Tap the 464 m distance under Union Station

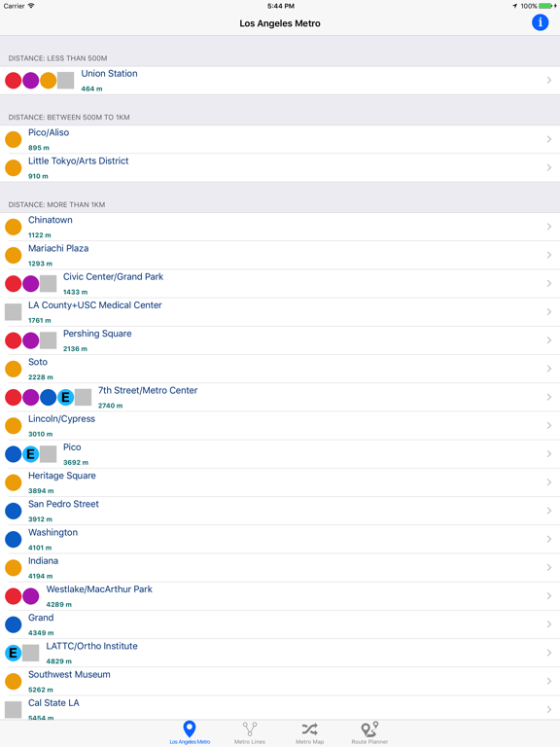tap(91, 89)
